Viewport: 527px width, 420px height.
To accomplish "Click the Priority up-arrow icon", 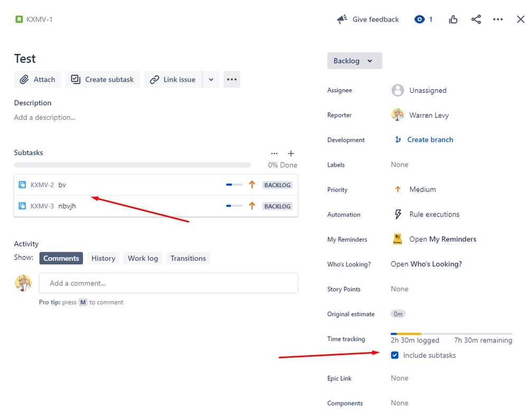I will (x=398, y=189).
